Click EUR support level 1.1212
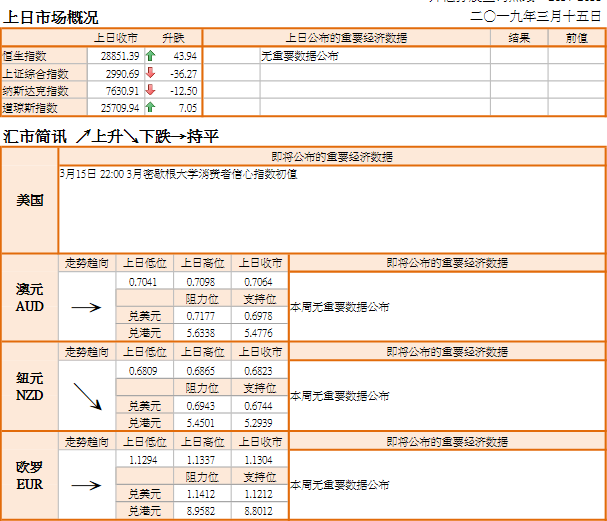 coord(258,494)
